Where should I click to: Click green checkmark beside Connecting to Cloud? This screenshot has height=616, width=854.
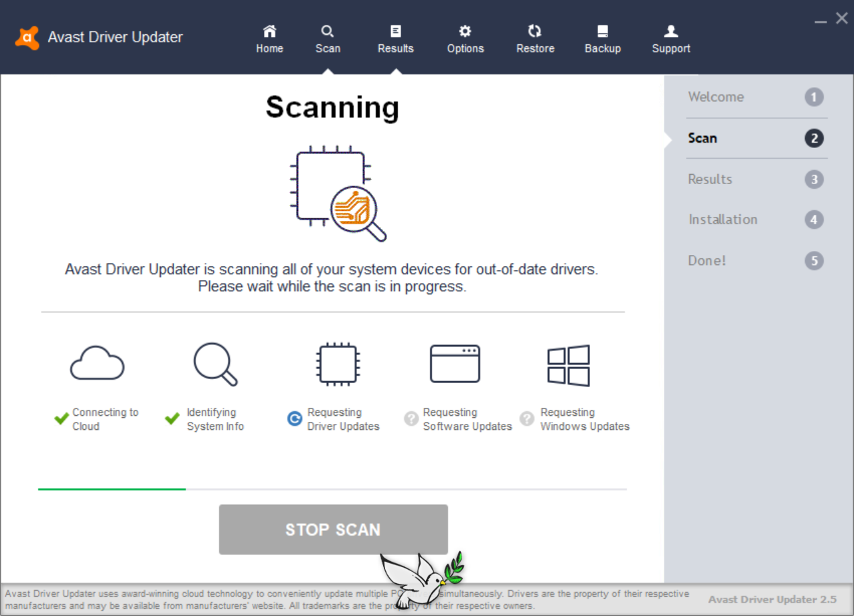62,419
